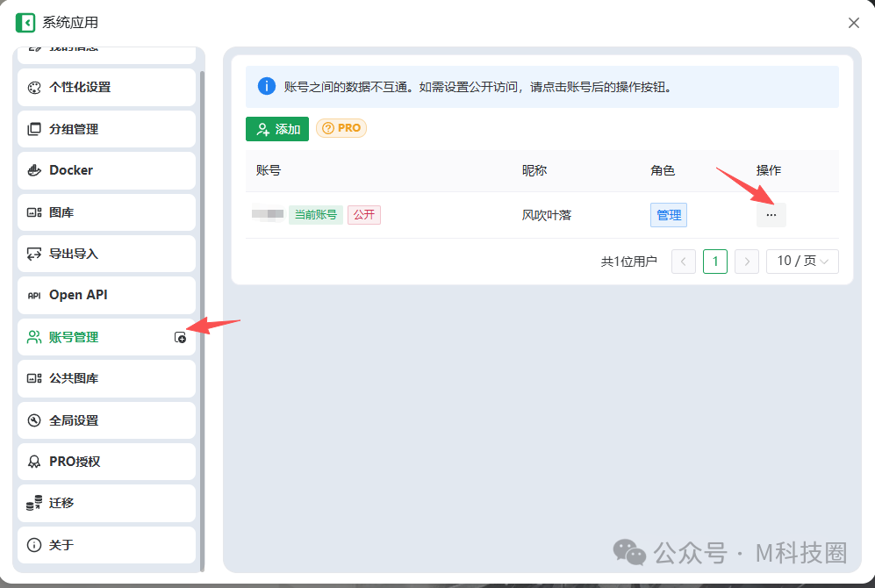Select the 分组管理 sidebar entry
The height and width of the screenshot is (588, 875).
click(75, 129)
